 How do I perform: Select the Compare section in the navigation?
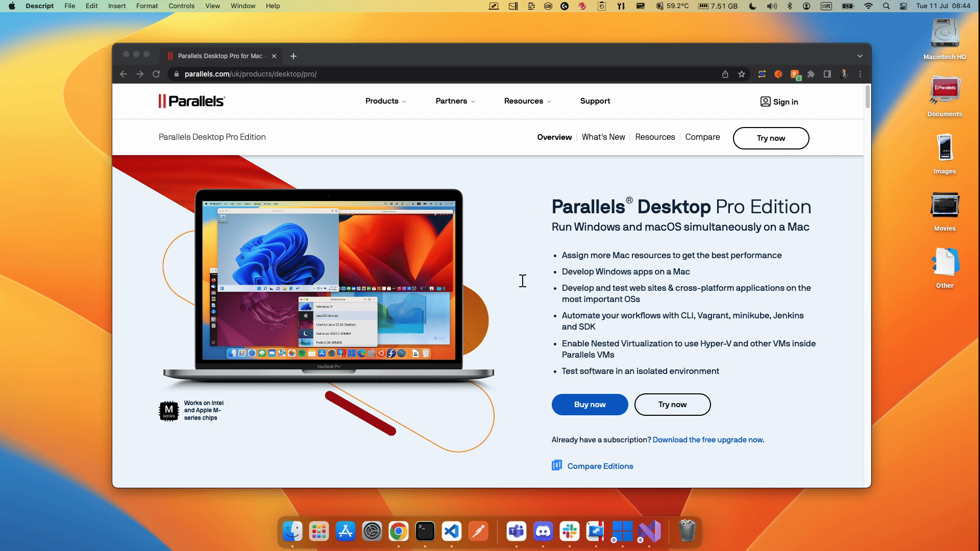click(x=702, y=137)
